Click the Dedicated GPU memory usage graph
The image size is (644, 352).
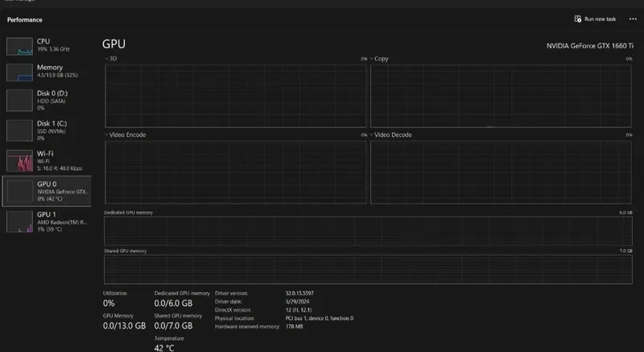[368, 231]
